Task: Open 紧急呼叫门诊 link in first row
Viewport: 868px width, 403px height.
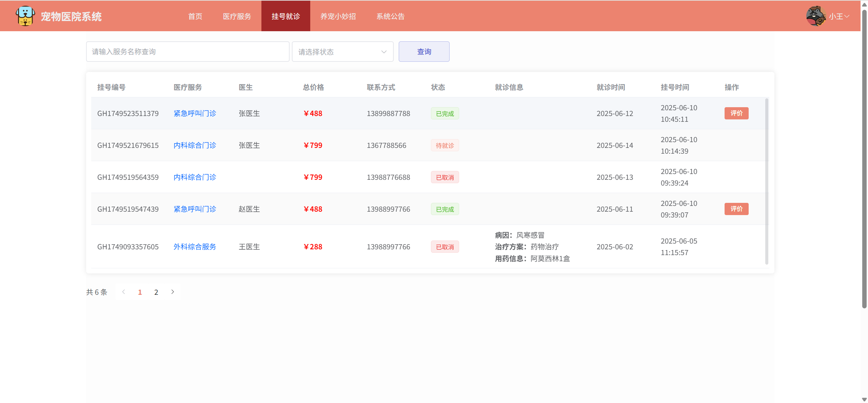Action: tap(195, 113)
